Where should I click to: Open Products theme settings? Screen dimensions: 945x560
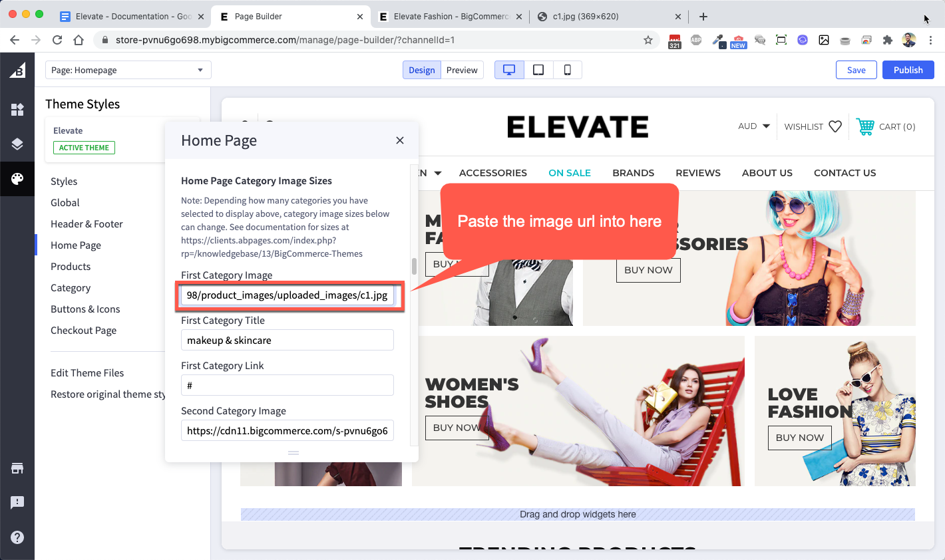[71, 267]
